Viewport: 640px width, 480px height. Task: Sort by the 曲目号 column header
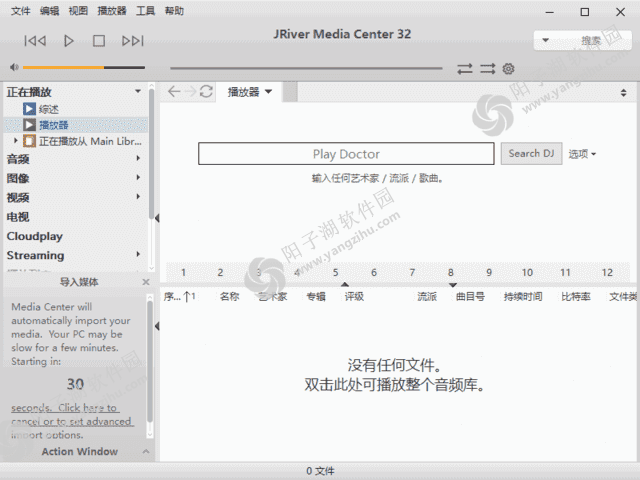coord(470,297)
